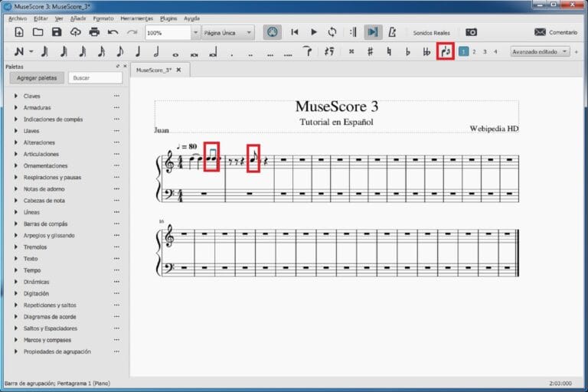Toggle the rest input tool
The image size is (588, 392).
[x=329, y=52]
